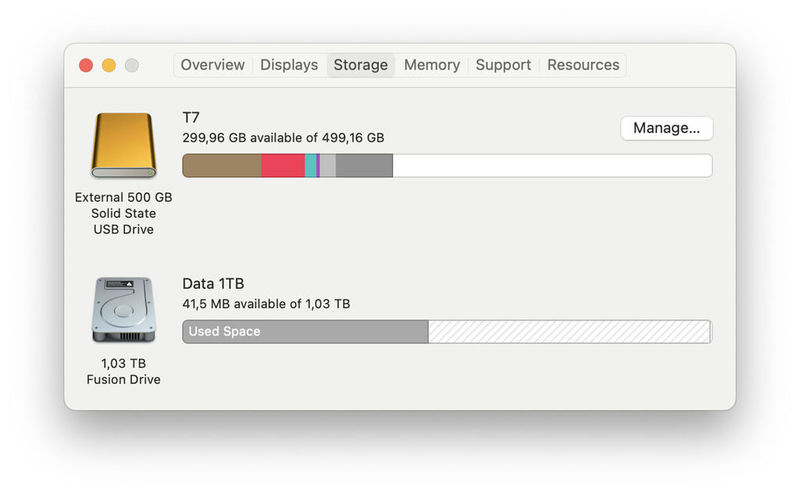The height and width of the screenshot is (495, 800).
Task: Click the white free space of T7 bar
Action: click(552, 166)
